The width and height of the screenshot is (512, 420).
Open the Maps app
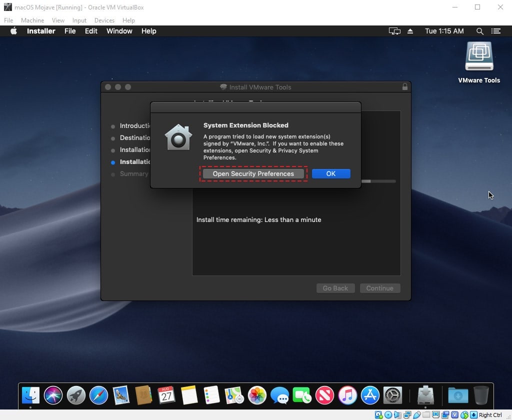(x=232, y=395)
